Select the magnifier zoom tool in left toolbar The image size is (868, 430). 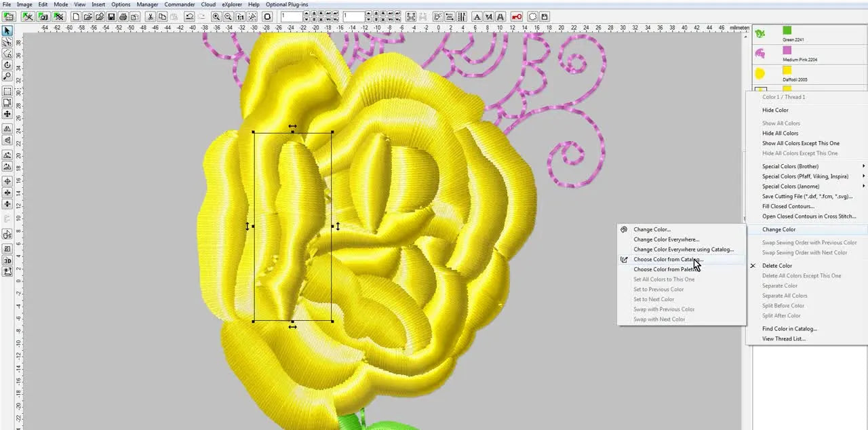coord(7,76)
